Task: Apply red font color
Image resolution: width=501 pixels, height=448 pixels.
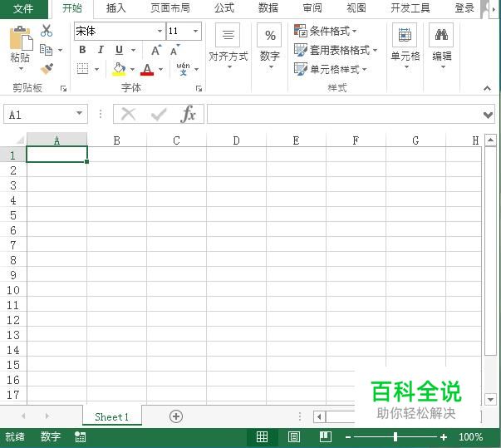Action: click(x=147, y=69)
